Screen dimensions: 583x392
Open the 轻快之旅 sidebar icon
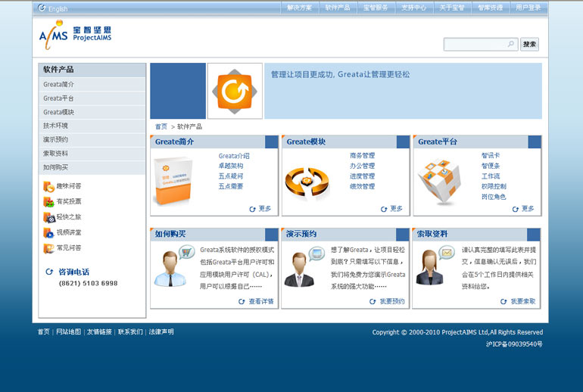[x=48, y=217]
